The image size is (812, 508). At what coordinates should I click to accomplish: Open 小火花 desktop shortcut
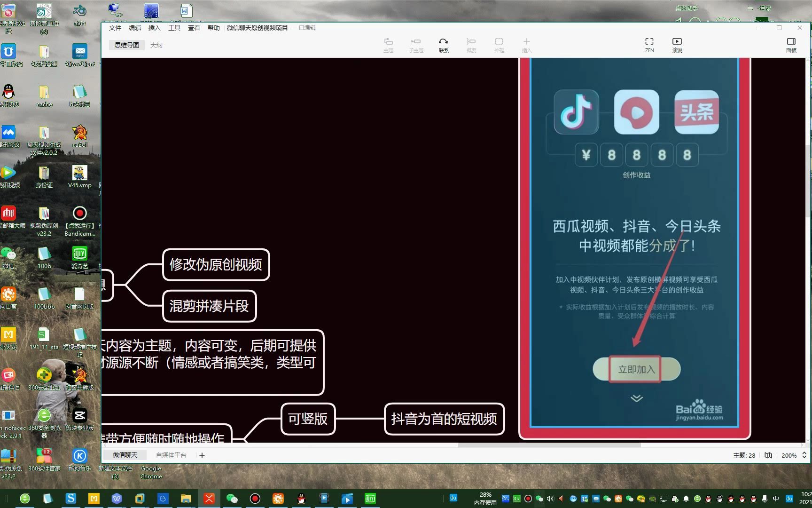[x=8, y=339]
